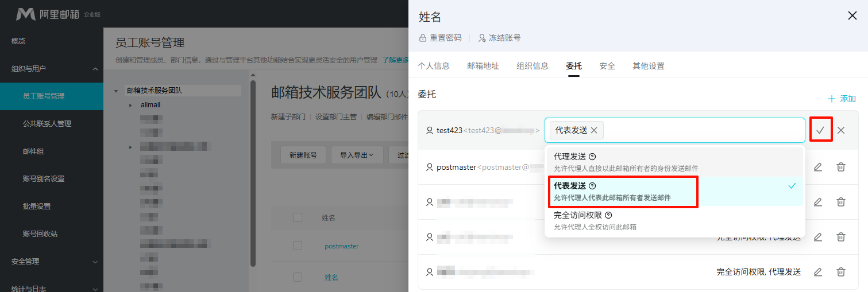Cancel editing the test423 delegation row
Viewport: 868px width, 292px height.
click(841, 130)
